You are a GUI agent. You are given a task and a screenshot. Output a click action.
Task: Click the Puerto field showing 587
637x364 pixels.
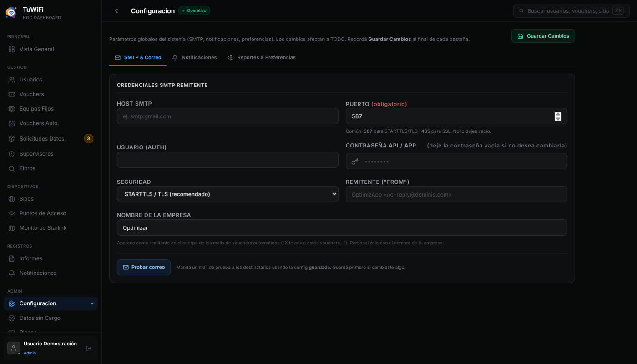(x=456, y=116)
